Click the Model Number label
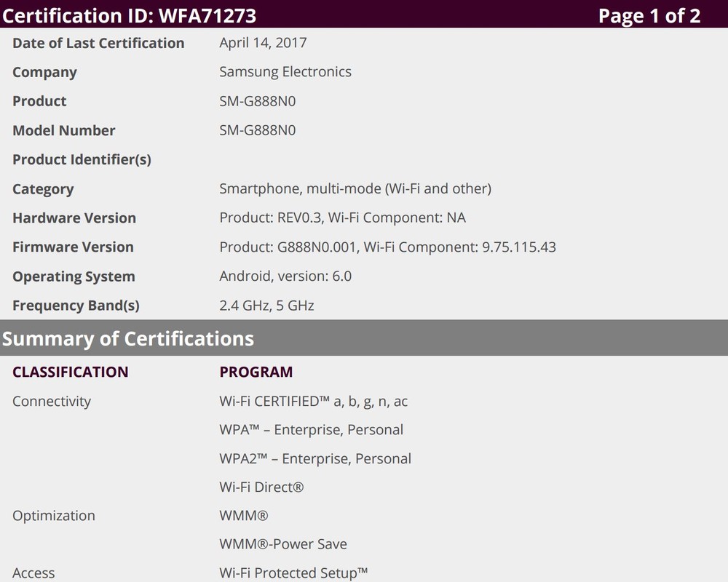This screenshot has width=728, height=582. click(x=64, y=131)
